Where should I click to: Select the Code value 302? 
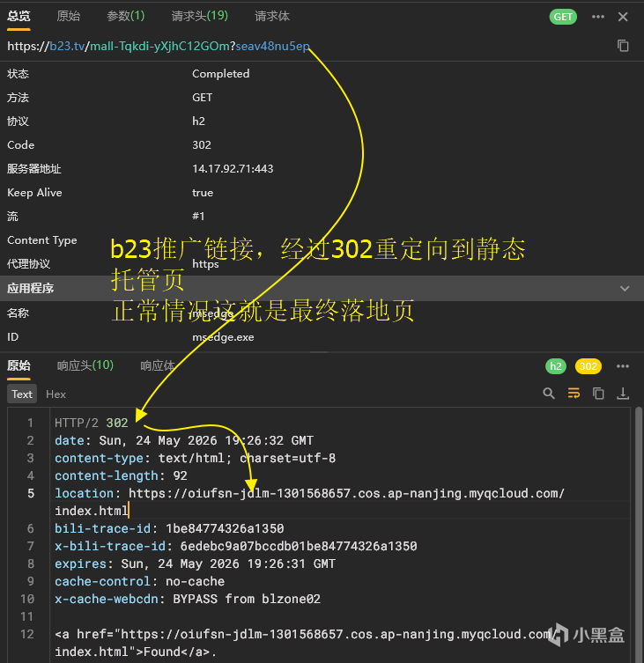tap(202, 145)
